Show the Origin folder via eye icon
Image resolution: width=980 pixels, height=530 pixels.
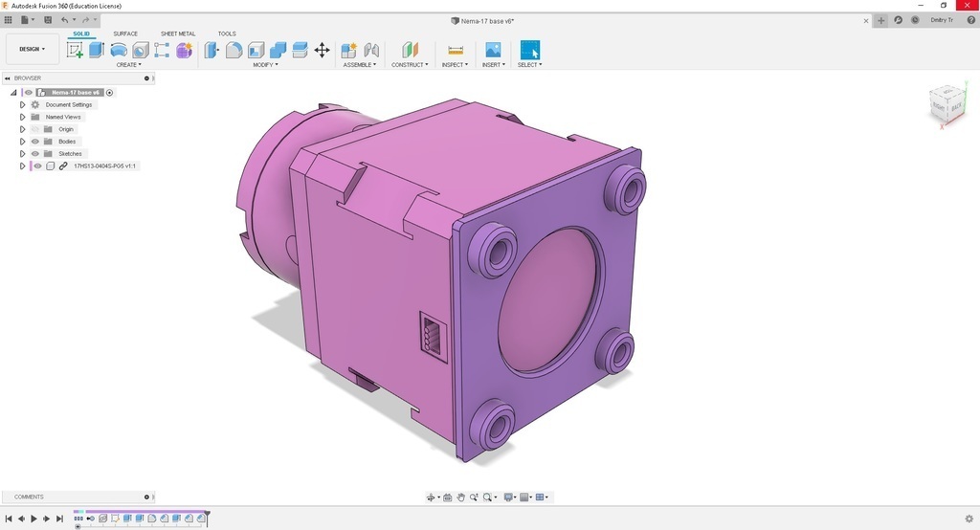[x=35, y=129]
